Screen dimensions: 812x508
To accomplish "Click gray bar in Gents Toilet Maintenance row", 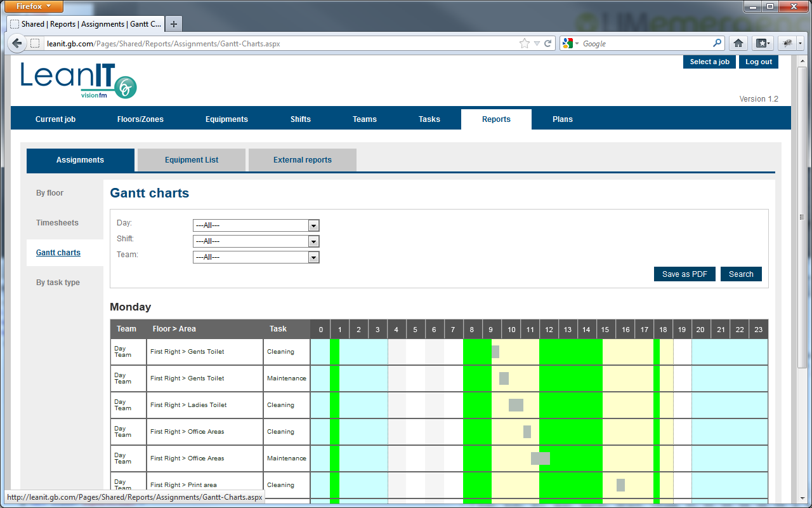I will click(504, 378).
